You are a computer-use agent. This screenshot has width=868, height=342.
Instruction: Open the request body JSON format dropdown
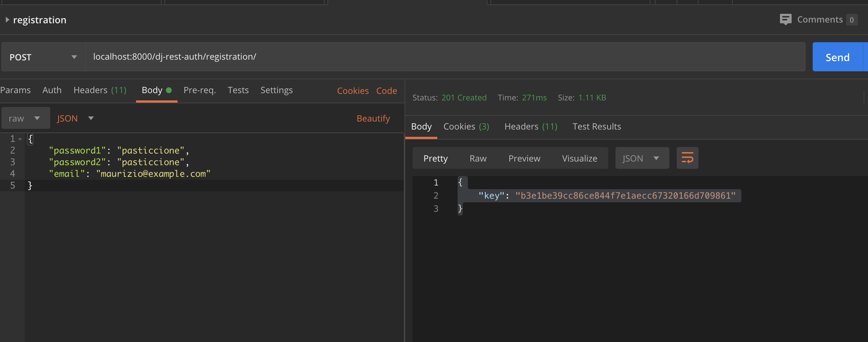[75, 118]
